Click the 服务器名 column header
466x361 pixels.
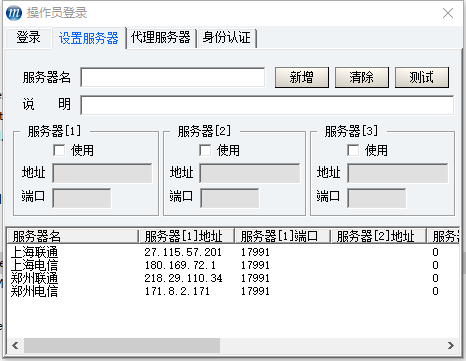(73, 236)
